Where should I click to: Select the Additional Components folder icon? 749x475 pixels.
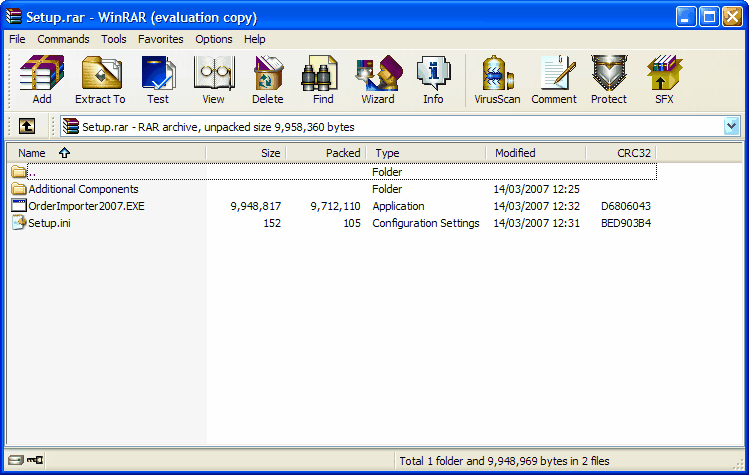point(19,189)
